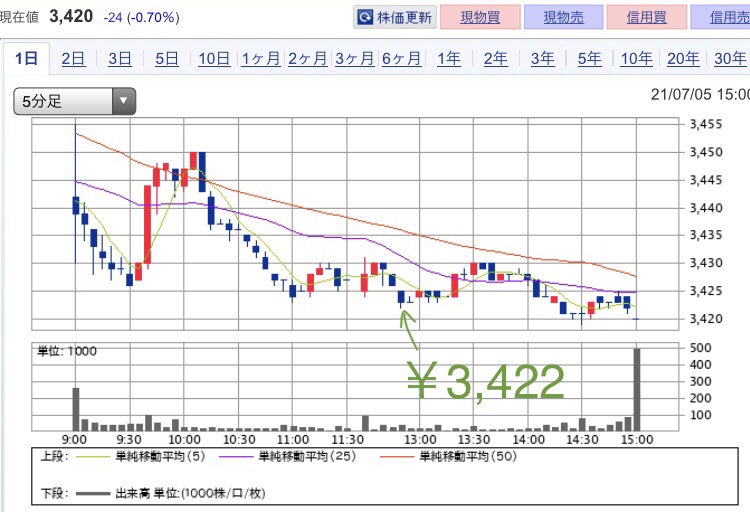Click the 11:30 time axis label
The image size is (750, 512).
tap(348, 439)
